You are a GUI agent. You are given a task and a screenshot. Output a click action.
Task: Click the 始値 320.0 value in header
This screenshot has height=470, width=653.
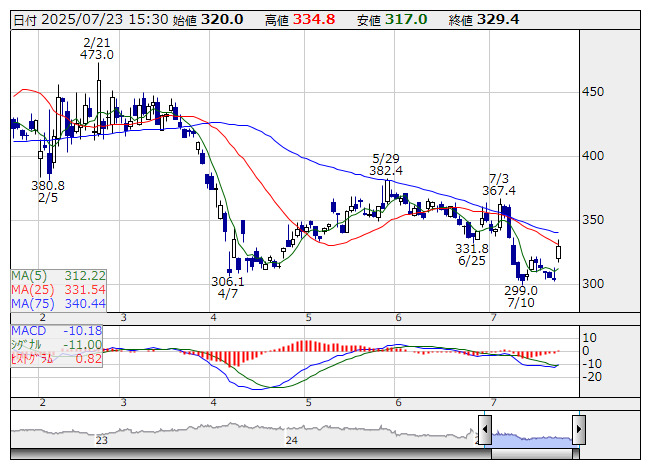208,20
